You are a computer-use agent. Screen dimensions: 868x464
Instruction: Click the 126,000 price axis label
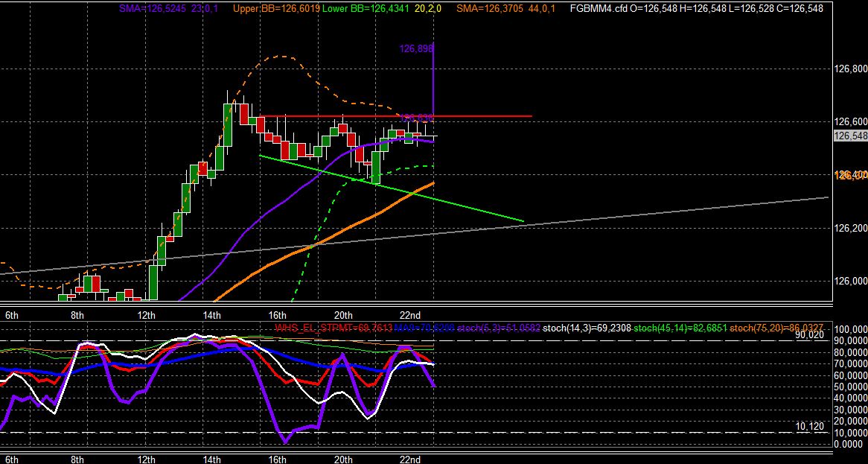pyautogui.click(x=849, y=281)
